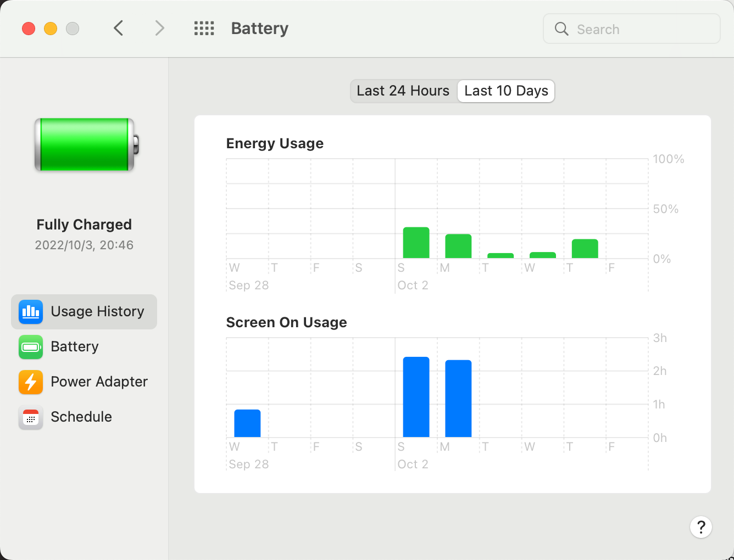
Task: Click the 2022/10/3, 20:46 timestamp
Action: click(x=84, y=245)
